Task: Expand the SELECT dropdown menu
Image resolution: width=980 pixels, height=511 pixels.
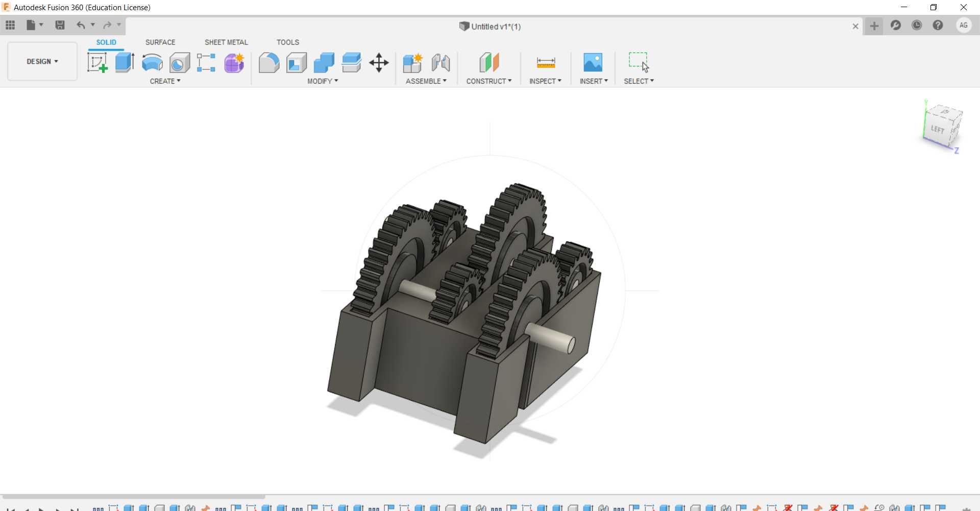Action: coord(639,81)
